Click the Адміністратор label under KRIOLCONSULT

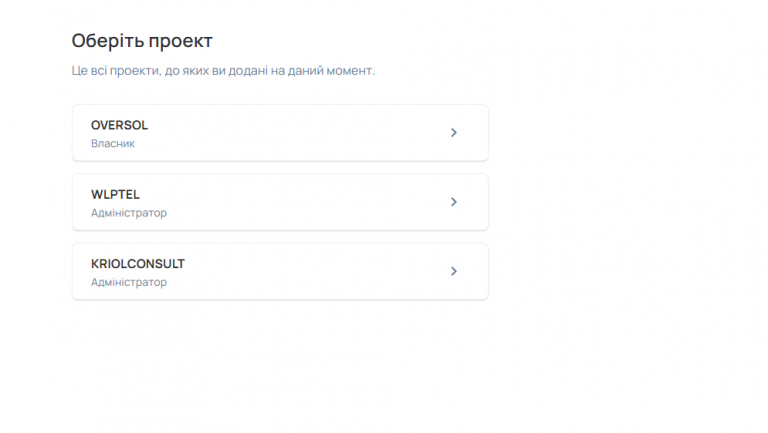click(x=129, y=283)
